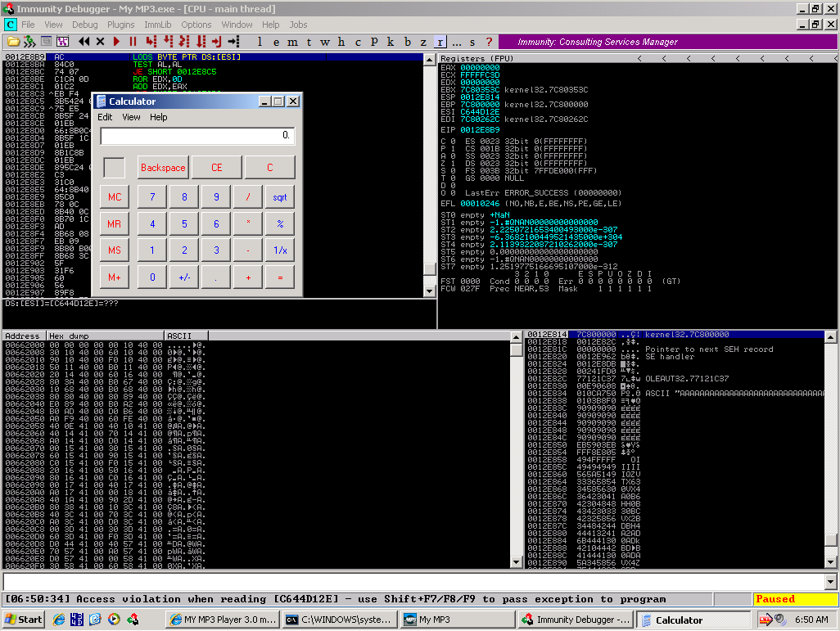This screenshot has width=840, height=631.
Task: Open the Debug menu
Action: (84, 25)
